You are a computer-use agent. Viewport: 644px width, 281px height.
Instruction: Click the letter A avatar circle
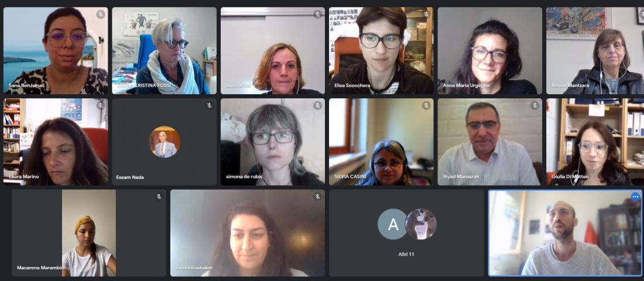[x=393, y=224]
